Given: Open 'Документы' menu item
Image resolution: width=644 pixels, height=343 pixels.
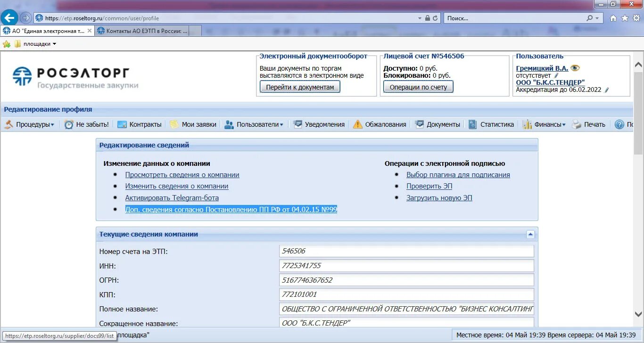Looking at the screenshot, I should click(443, 124).
